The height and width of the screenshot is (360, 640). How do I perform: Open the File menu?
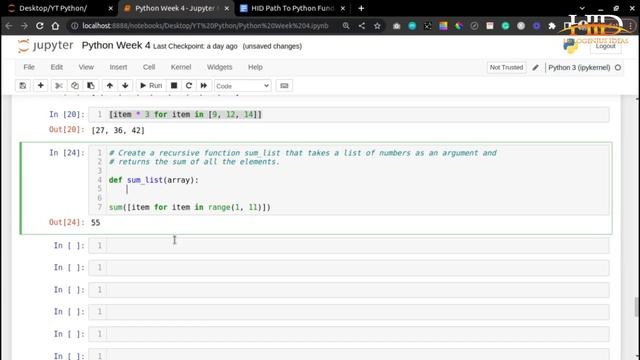29,67
